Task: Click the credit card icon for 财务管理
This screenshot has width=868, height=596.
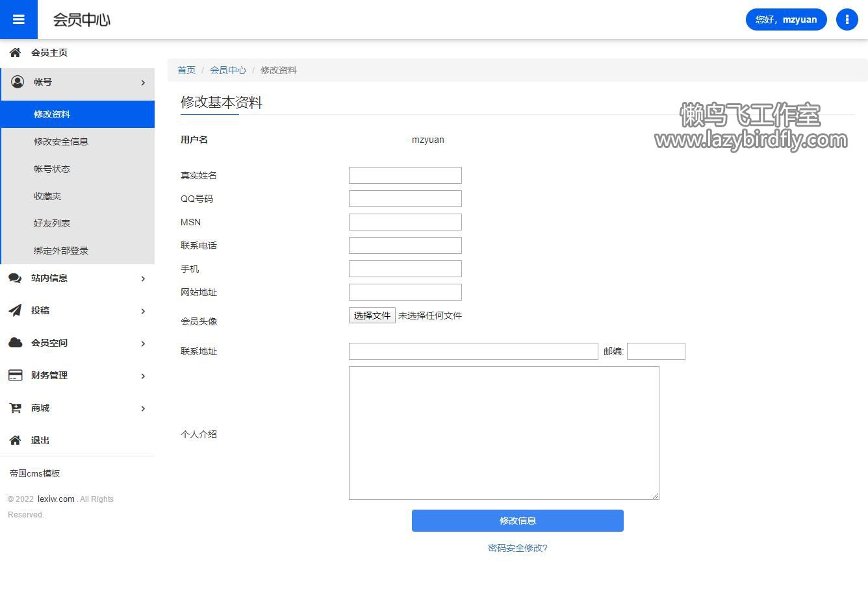Action: pos(15,375)
